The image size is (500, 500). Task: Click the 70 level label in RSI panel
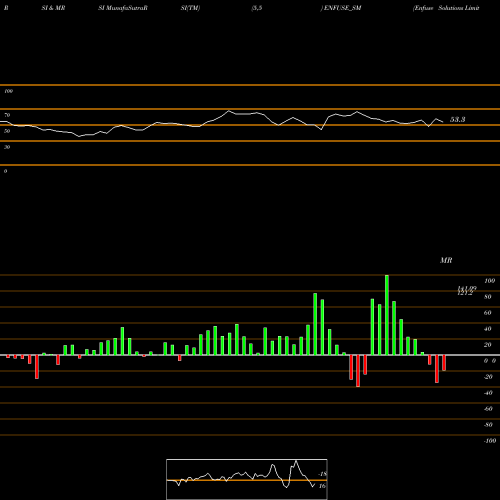click(x=7, y=115)
